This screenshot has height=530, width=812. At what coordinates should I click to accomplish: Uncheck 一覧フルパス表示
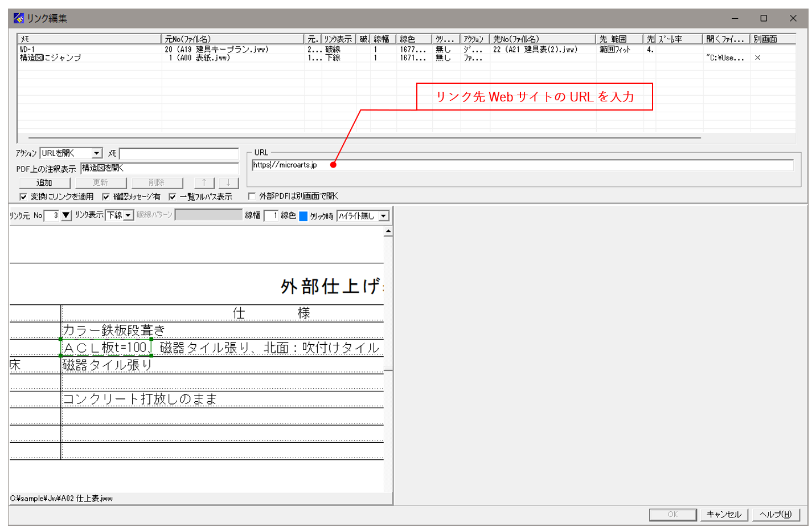(x=173, y=195)
